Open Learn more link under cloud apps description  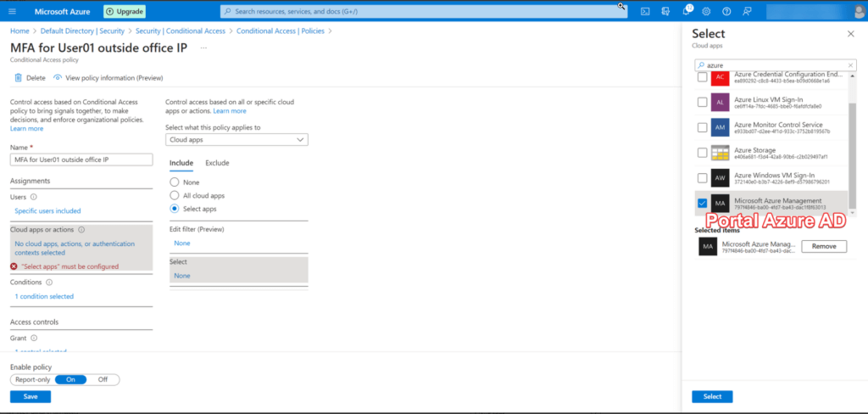click(x=230, y=111)
